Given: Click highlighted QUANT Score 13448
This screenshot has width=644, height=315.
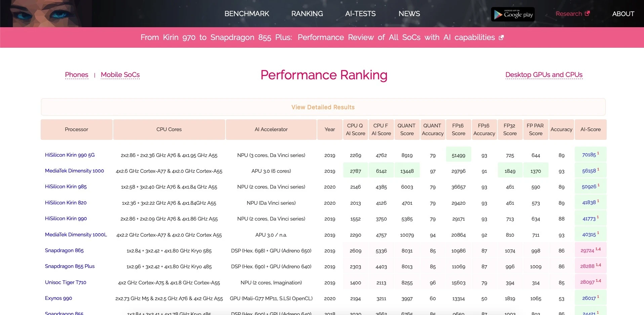Looking at the screenshot, I should tap(407, 171).
